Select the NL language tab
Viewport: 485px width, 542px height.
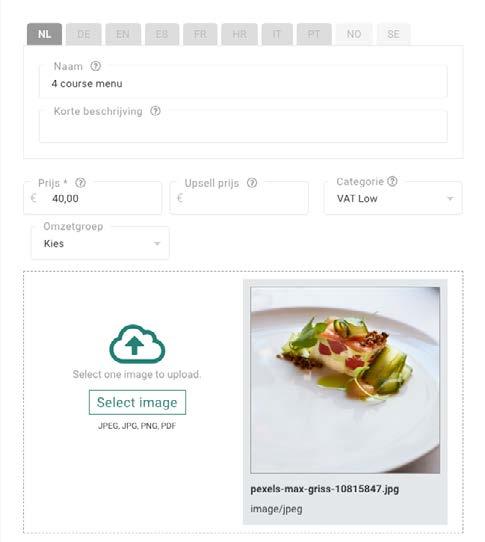tap(44, 34)
